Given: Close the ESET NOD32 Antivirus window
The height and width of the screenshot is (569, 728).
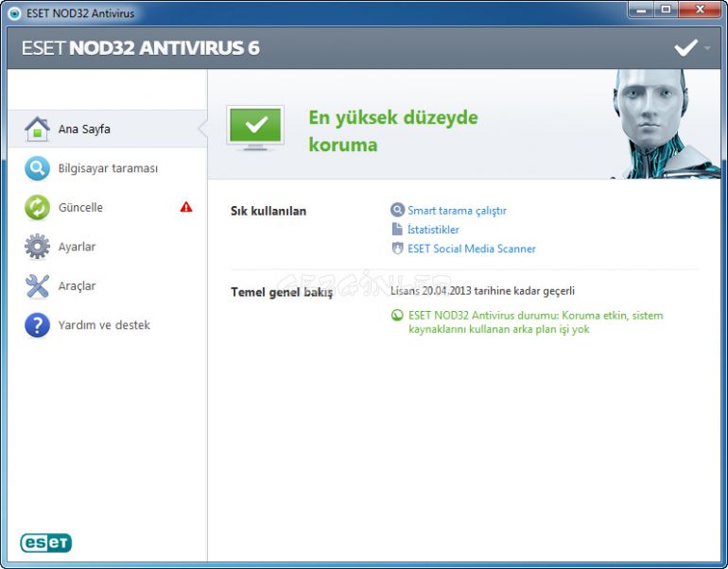Looking at the screenshot, I should 700,9.
